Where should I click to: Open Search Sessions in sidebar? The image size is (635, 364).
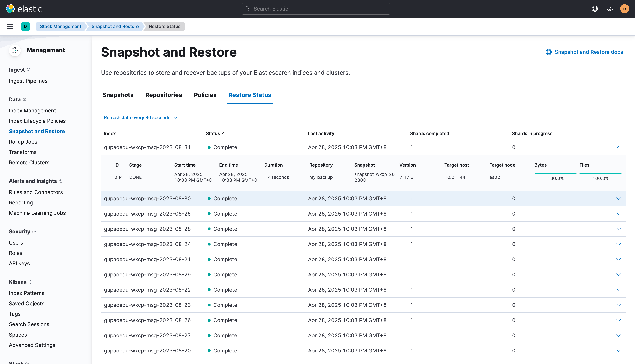pyautogui.click(x=29, y=324)
